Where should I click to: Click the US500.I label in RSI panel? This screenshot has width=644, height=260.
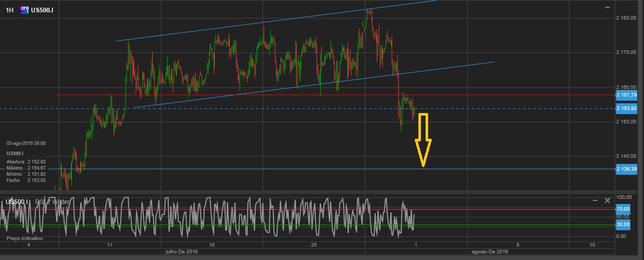coord(17,202)
